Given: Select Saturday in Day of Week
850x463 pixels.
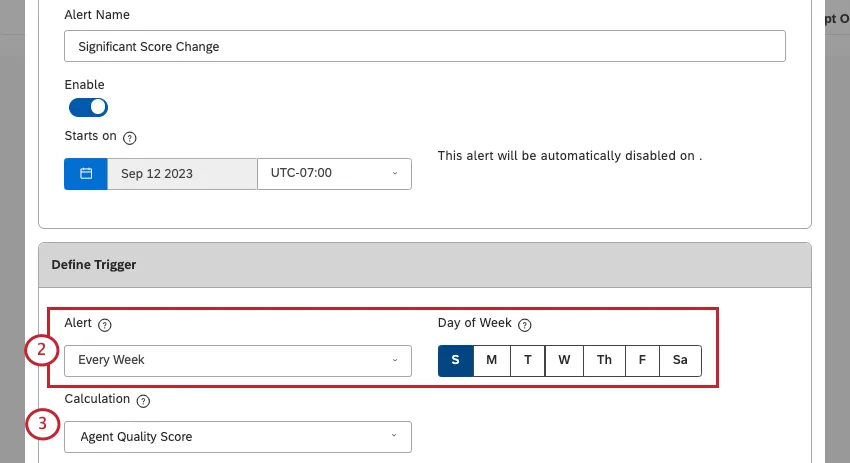Looking at the screenshot, I should click(680, 360).
